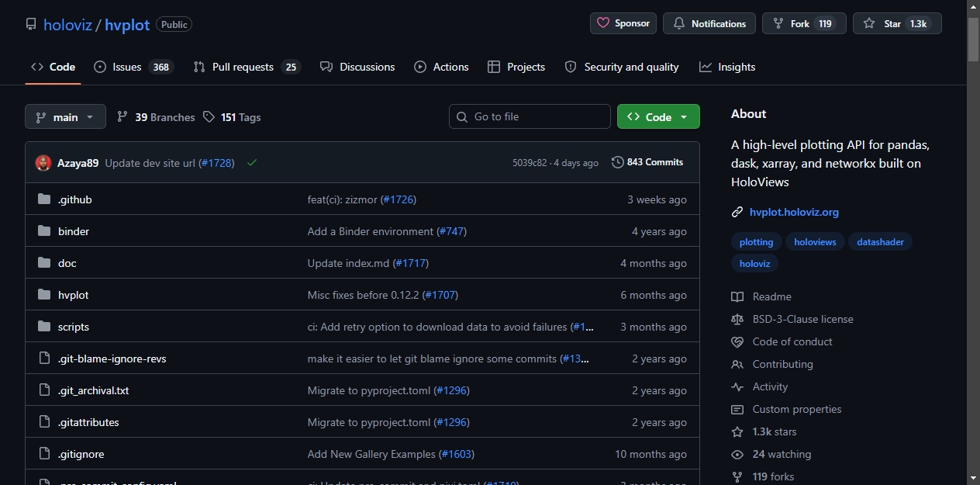
Task: Open the 'feat(ci): zizmor' commit message
Action: [342, 199]
